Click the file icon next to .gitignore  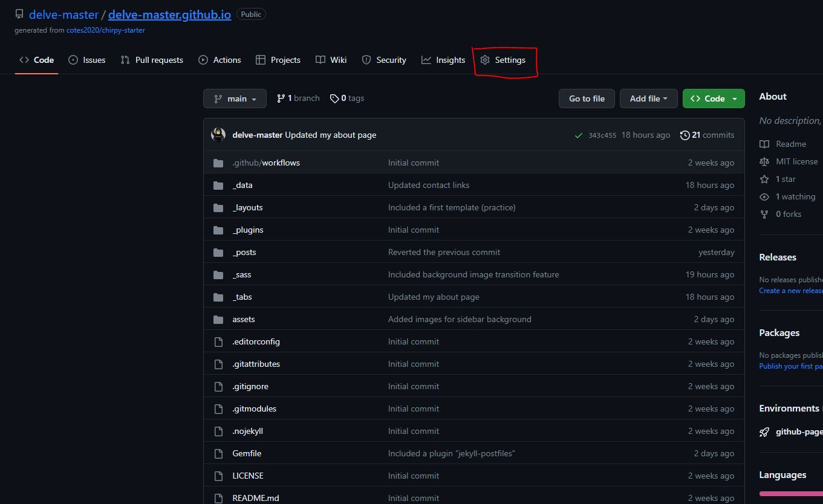[218, 386]
